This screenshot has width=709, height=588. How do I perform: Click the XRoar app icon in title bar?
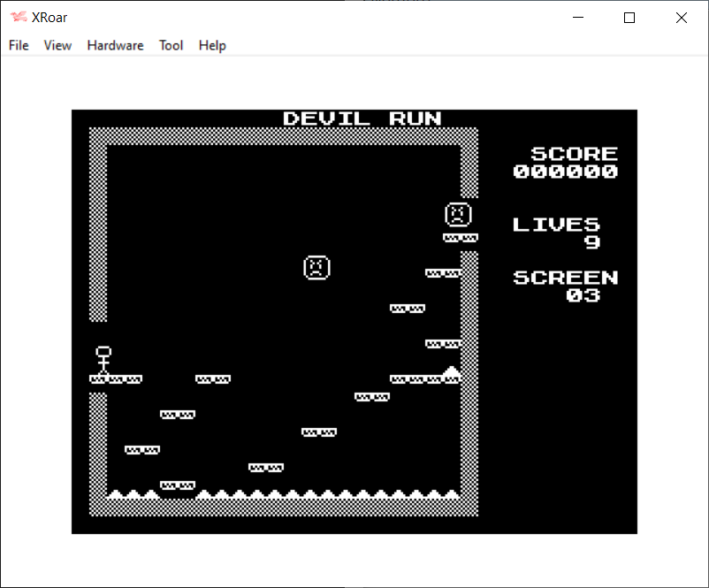[x=18, y=18]
